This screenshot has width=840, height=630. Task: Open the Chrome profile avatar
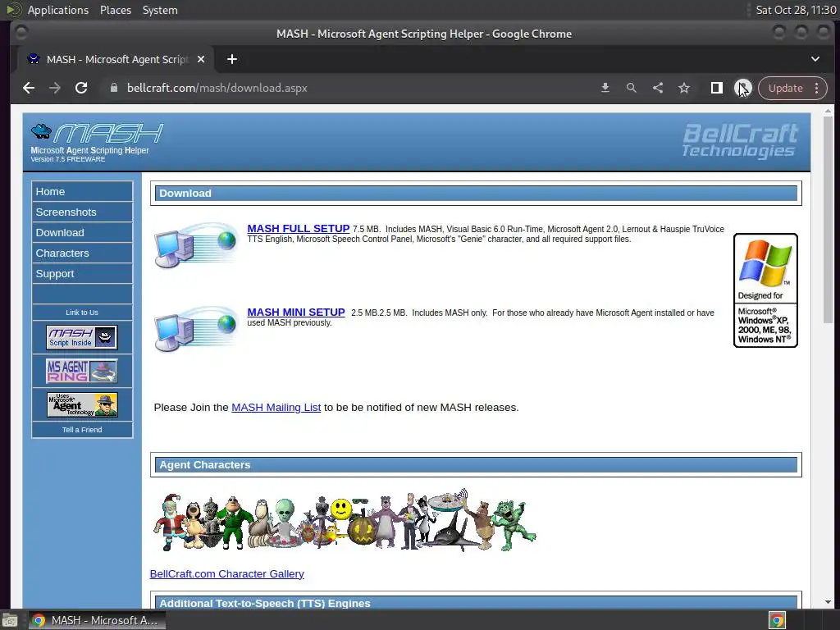(742, 88)
